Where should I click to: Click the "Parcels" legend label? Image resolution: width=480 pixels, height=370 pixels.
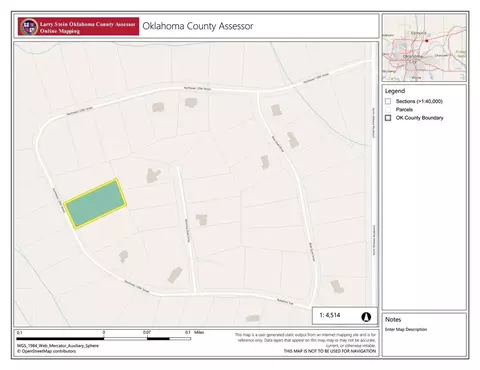[x=404, y=109]
